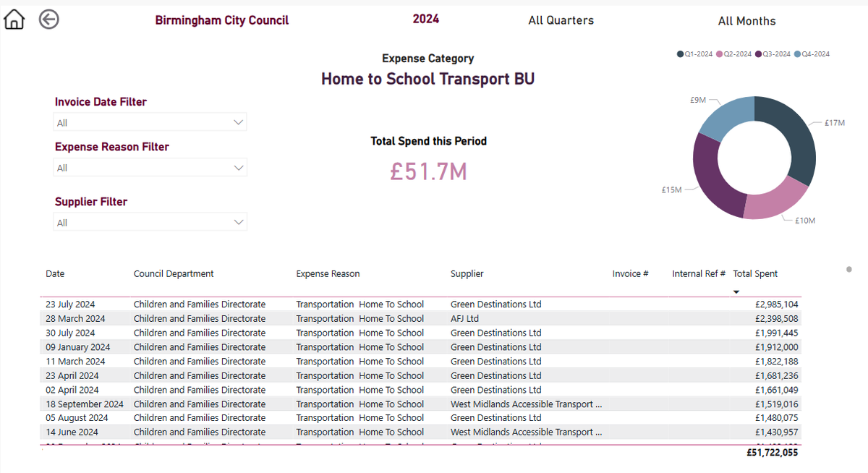The height and width of the screenshot is (473, 868).
Task: Open the Supplier Filter dropdown
Action: [x=150, y=222]
